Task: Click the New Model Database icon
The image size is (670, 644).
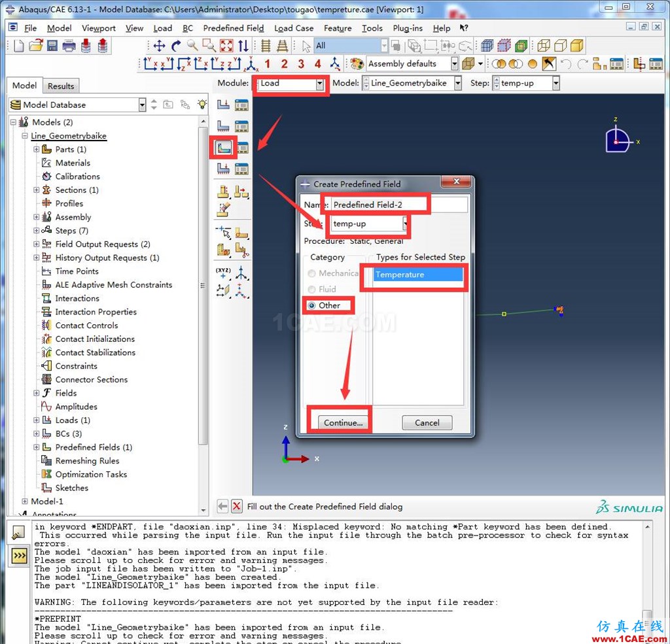Action: tap(19, 46)
